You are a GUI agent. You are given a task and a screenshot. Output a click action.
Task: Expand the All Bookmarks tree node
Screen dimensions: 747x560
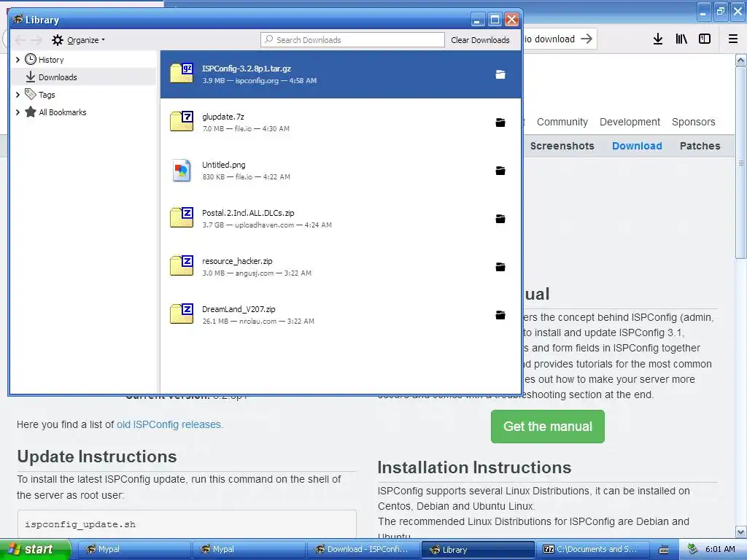[18, 112]
